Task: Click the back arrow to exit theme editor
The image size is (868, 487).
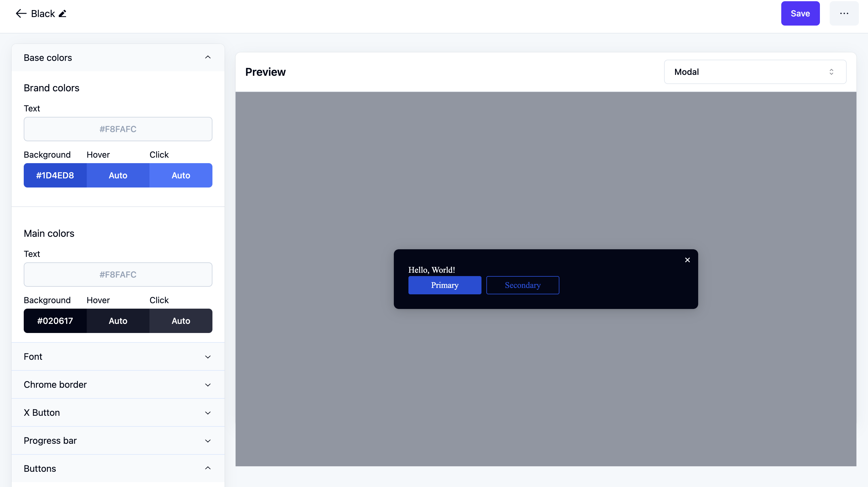Action: pos(21,13)
